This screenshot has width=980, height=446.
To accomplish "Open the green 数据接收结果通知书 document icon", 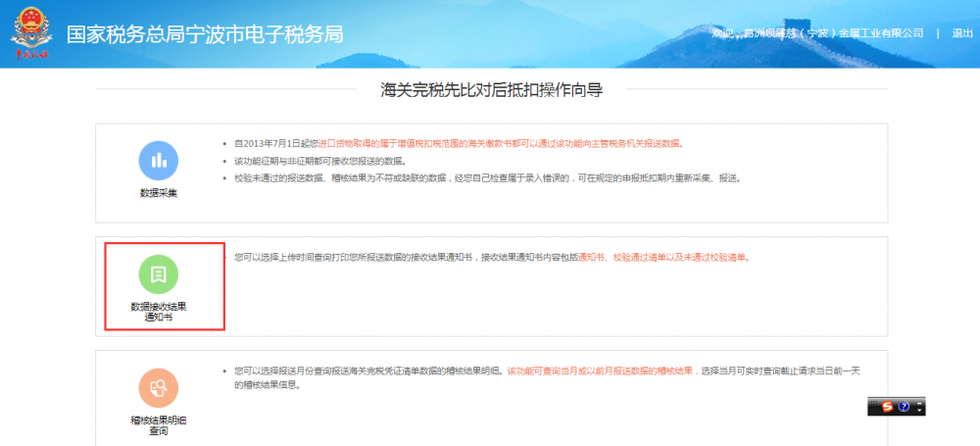I will (159, 274).
